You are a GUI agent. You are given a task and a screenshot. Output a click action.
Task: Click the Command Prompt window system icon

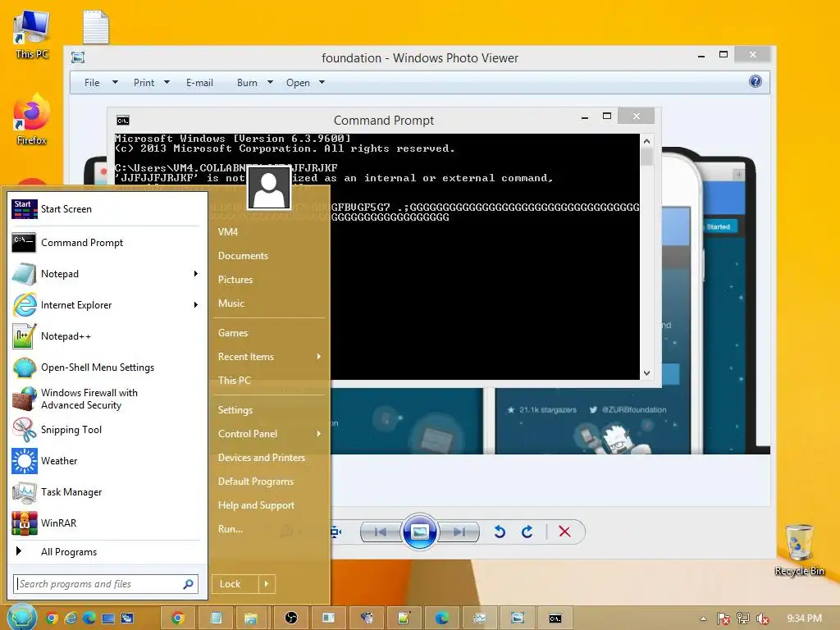(x=123, y=121)
